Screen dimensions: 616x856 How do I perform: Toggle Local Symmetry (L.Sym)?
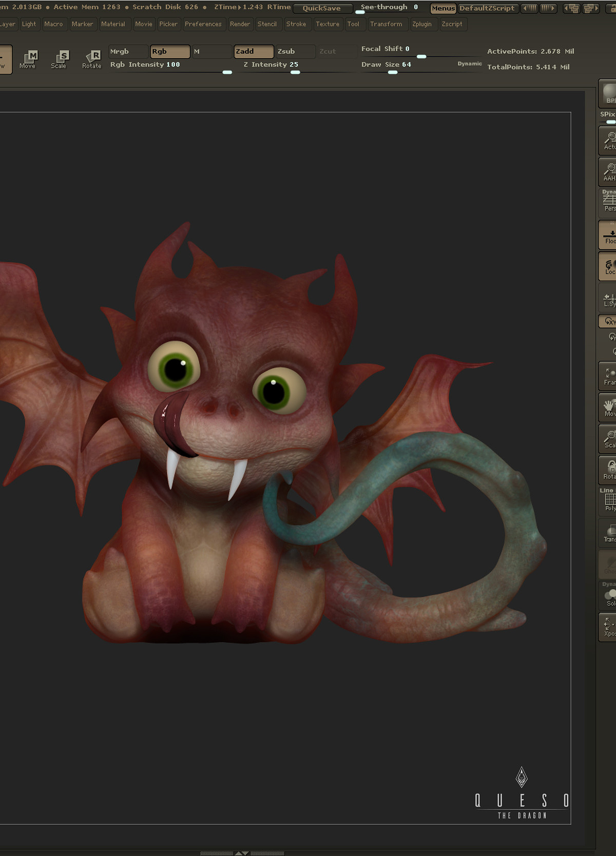click(608, 298)
